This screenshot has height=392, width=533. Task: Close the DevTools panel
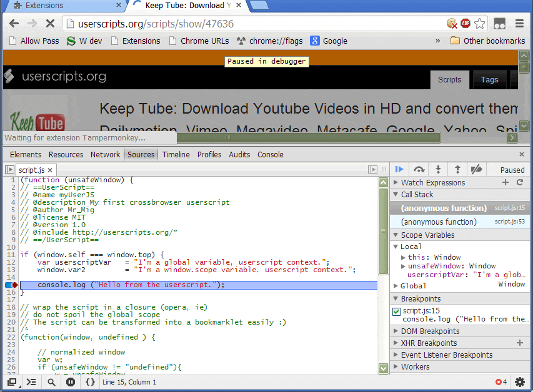pos(522,155)
